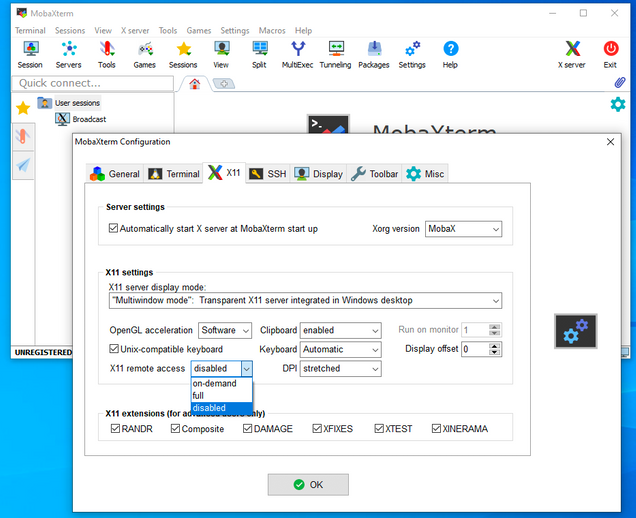Click the paperclip icon near Quick connect
This screenshot has width=636, height=518.
pos(620,83)
